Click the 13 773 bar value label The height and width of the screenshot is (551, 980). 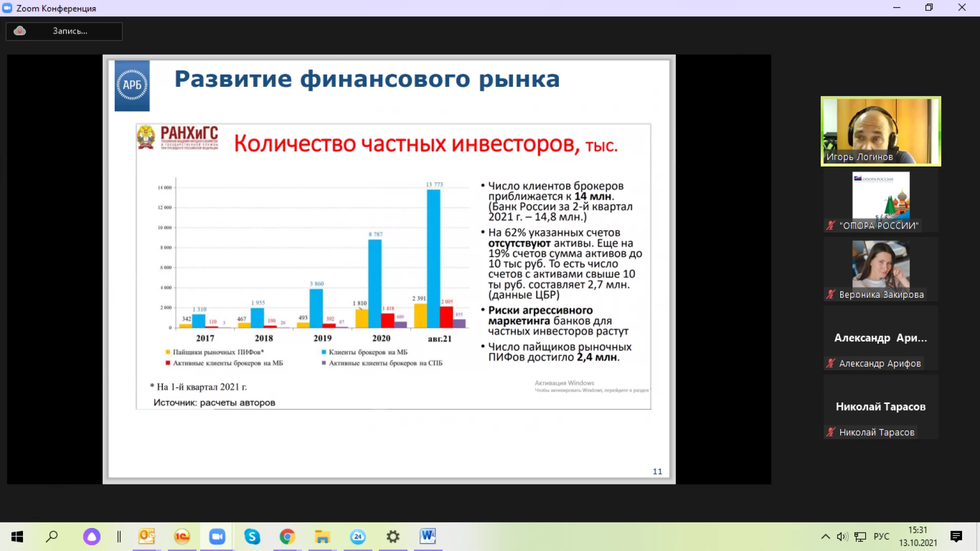coord(435,184)
